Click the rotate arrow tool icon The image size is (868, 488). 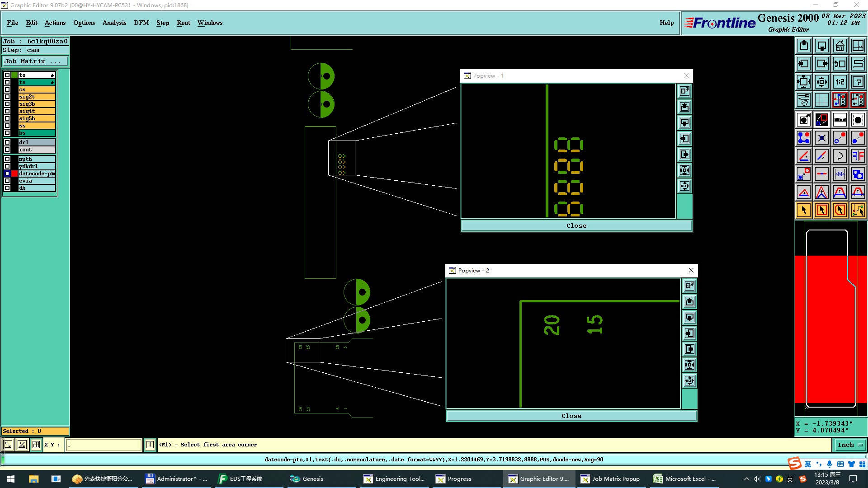pyautogui.click(x=840, y=156)
